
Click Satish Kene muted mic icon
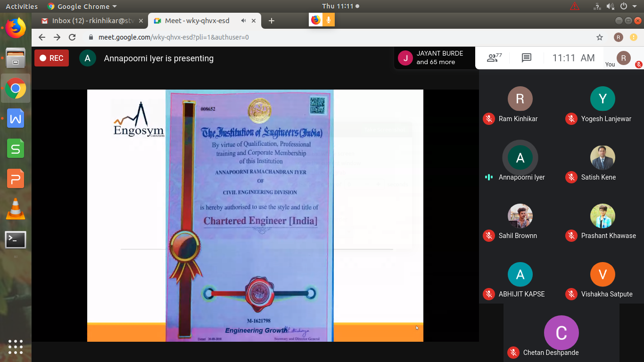[x=571, y=177]
